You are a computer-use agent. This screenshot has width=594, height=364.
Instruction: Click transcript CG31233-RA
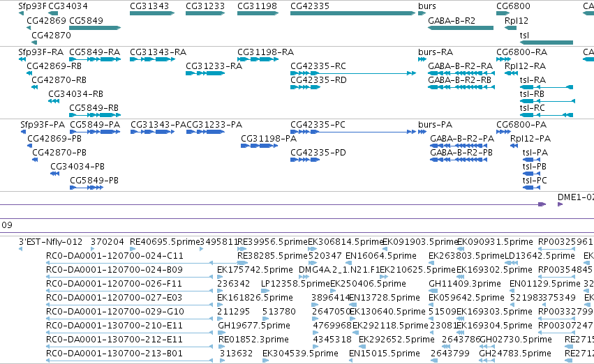pyautogui.click(x=205, y=73)
